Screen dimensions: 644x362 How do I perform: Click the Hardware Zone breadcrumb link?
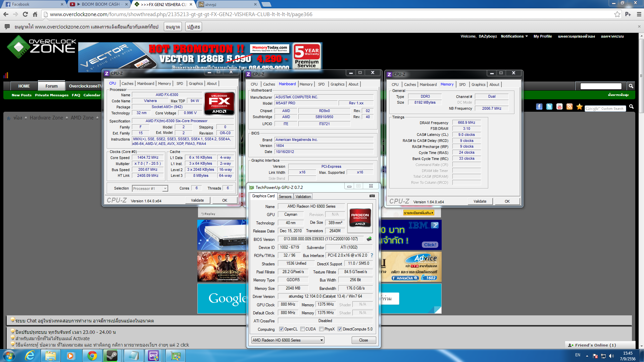tap(46, 118)
